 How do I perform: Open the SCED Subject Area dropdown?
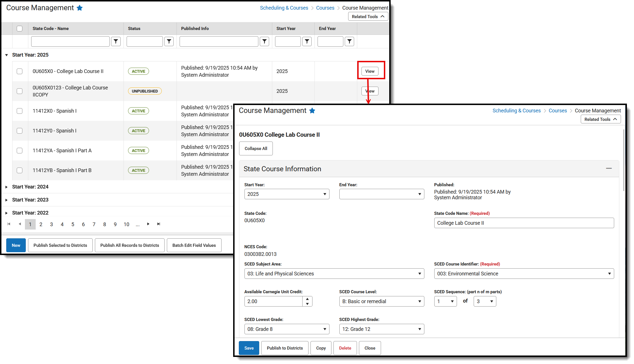tap(334, 273)
